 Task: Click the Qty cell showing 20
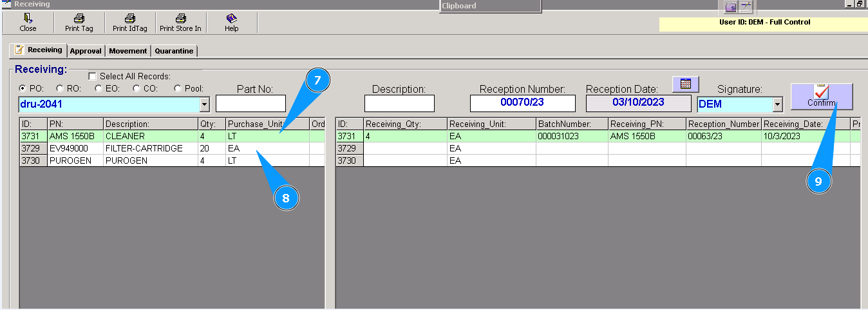click(x=212, y=148)
